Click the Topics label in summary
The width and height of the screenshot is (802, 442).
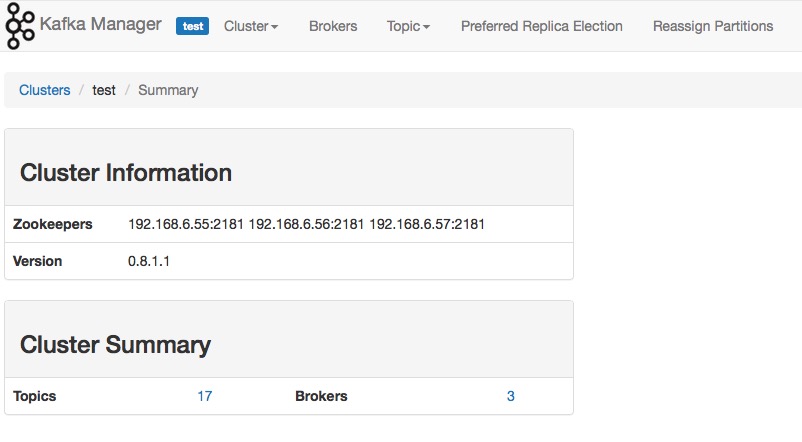tap(34, 396)
